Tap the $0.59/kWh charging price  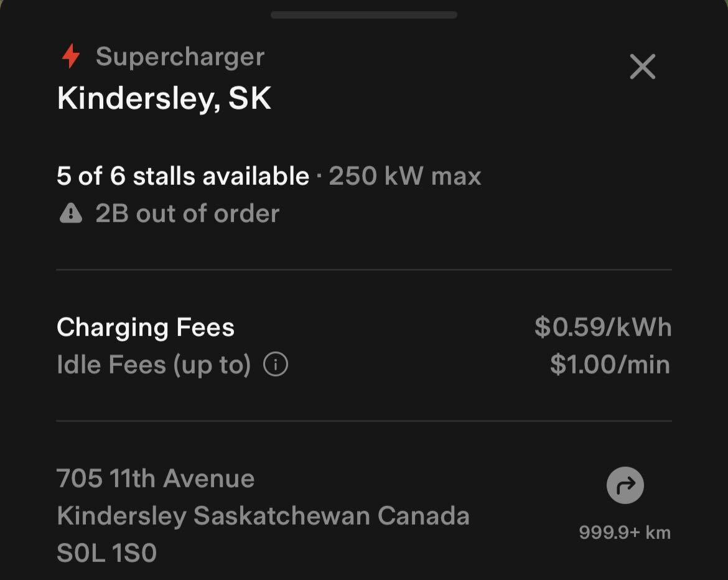click(x=602, y=327)
